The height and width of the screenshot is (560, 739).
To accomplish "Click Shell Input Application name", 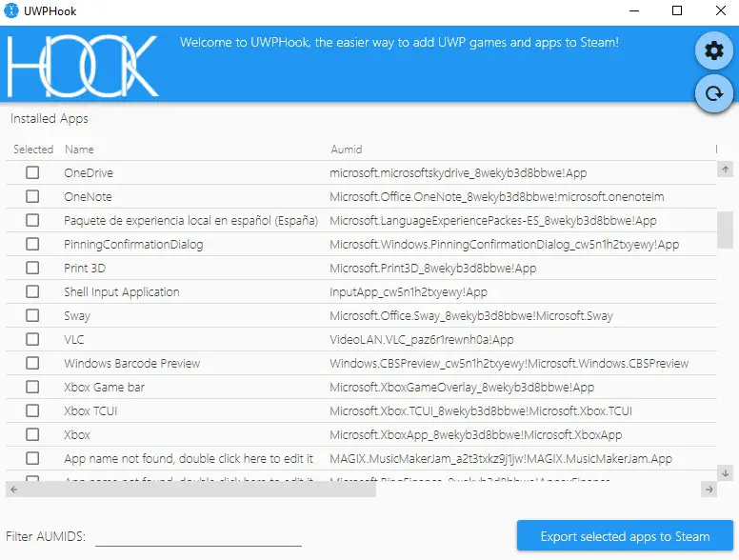I will (x=122, y=292).
